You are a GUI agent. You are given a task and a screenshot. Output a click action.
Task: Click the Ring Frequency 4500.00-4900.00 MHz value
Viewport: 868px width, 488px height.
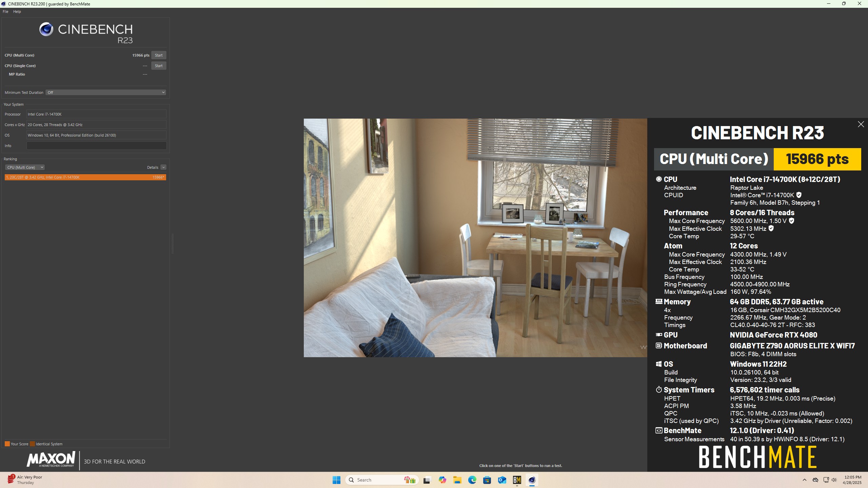tap(760, 284)
